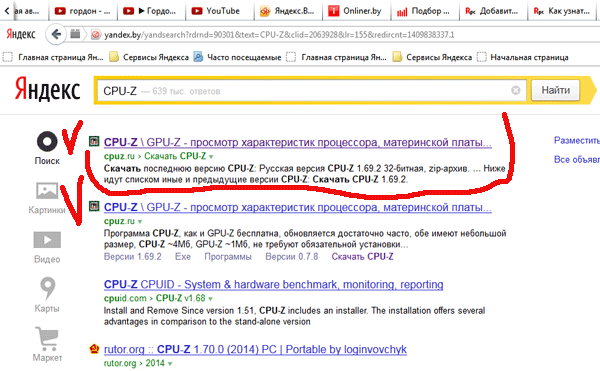Click the Найти search button
The height and width of the screenshot is (371, 600).
coord(556,90)
